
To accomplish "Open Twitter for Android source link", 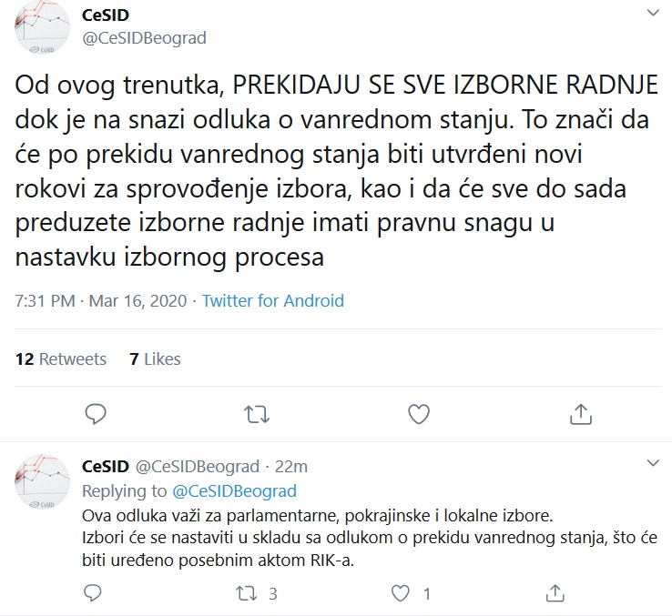I will [273, 300].
